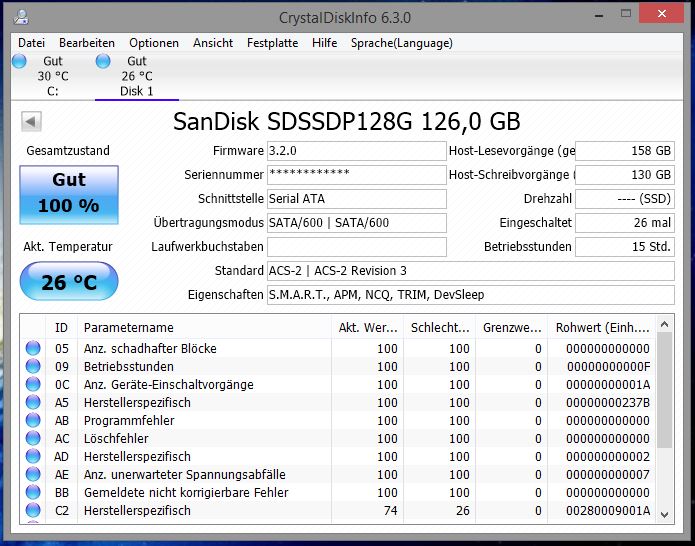The height and width of the screenshot is (546, 695).
Task: Click the Drehzahl value ---- (SSD)
Action: (x=625, y=199)
